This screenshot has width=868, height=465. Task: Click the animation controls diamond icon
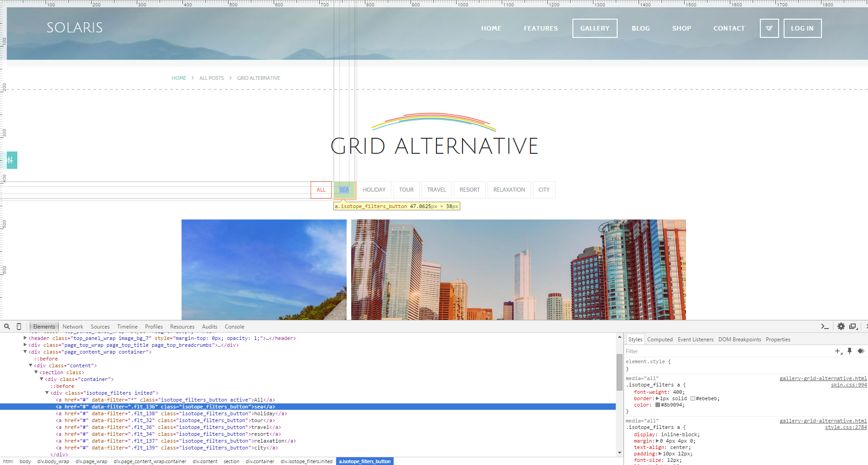tap(861, 351)
